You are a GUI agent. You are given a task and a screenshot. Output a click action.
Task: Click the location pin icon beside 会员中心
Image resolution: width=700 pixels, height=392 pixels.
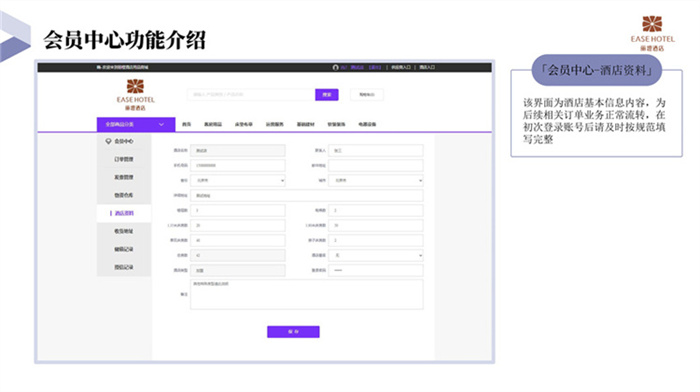(108, 141)
